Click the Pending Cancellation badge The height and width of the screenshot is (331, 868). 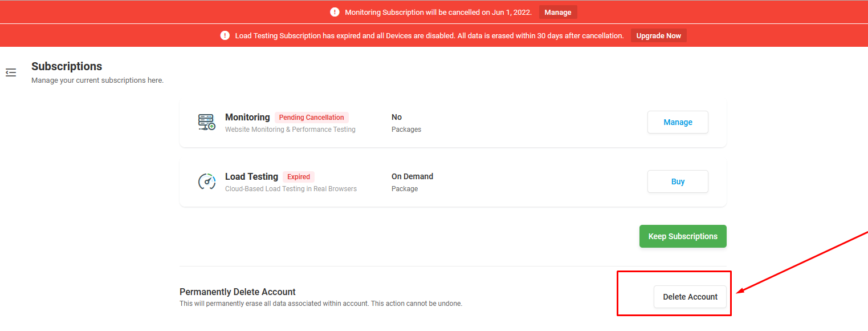tap(312, 118)
